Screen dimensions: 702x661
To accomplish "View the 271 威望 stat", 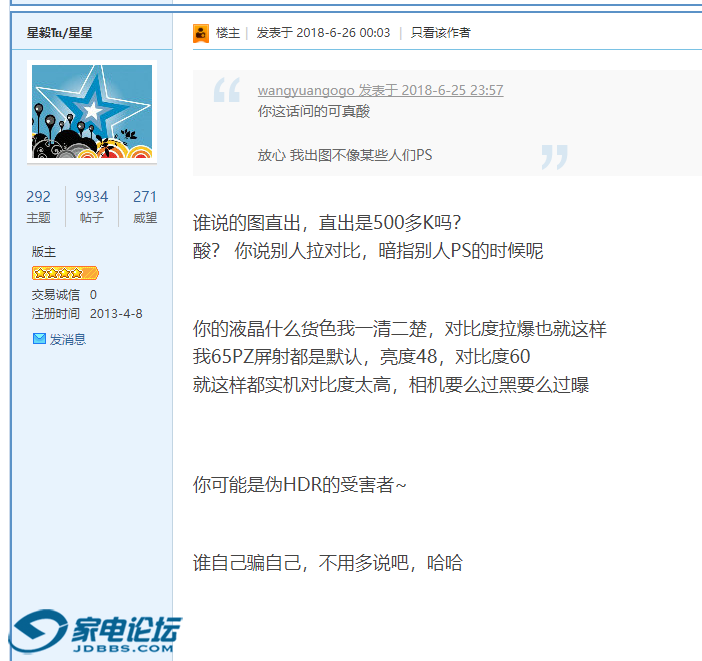I will 145,206.
